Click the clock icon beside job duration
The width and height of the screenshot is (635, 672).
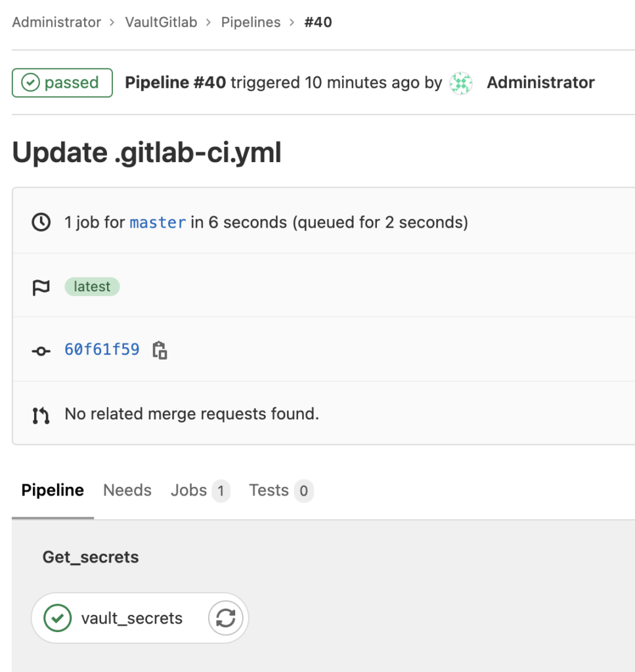(x=41, y=222)
